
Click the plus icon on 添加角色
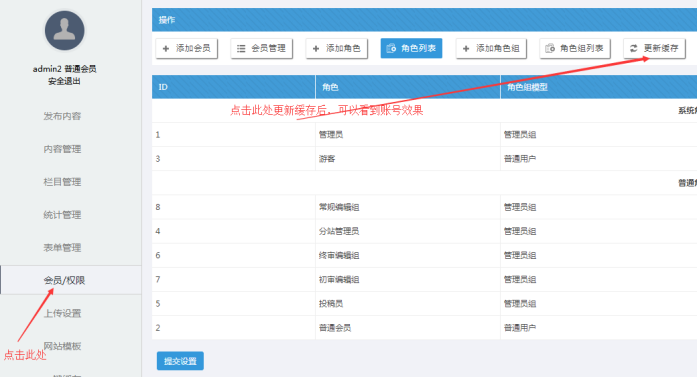[316, 48]
